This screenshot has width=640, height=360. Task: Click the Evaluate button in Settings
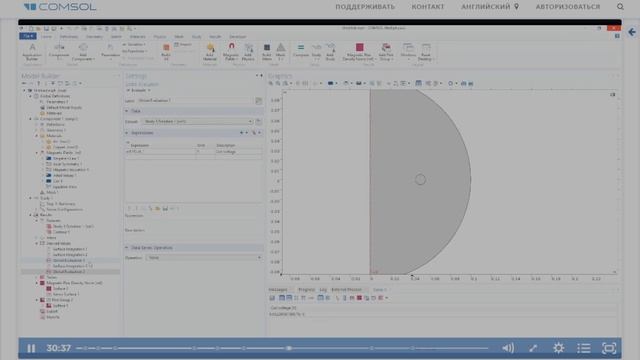pyautogui.click(x=138, y=90)
